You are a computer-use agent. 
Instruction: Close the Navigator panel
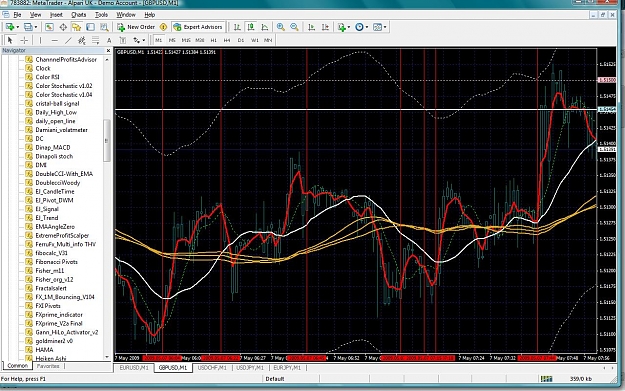[108, 51]
